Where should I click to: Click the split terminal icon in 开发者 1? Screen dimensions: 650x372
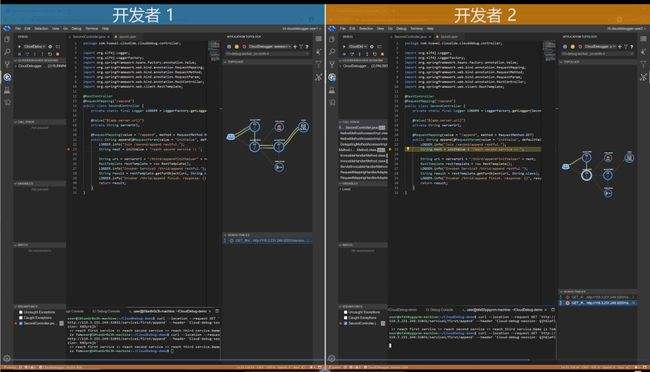point(217,311)
